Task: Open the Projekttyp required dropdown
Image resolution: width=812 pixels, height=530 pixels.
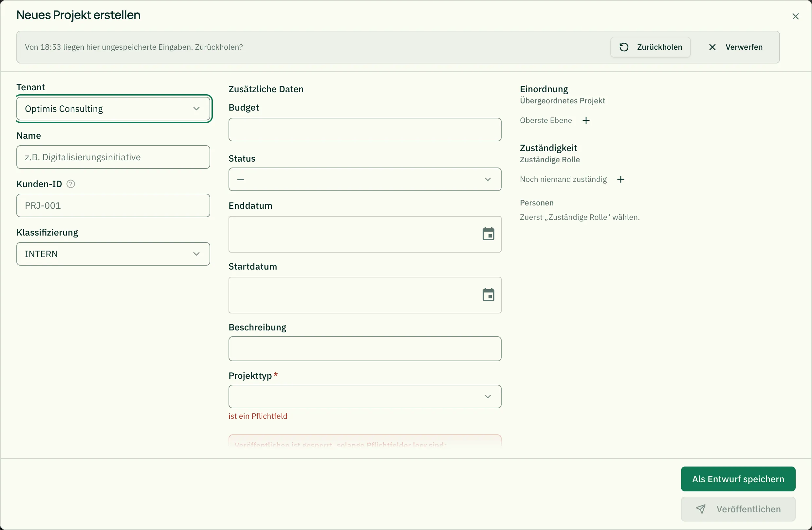Action: coord(365,397)
